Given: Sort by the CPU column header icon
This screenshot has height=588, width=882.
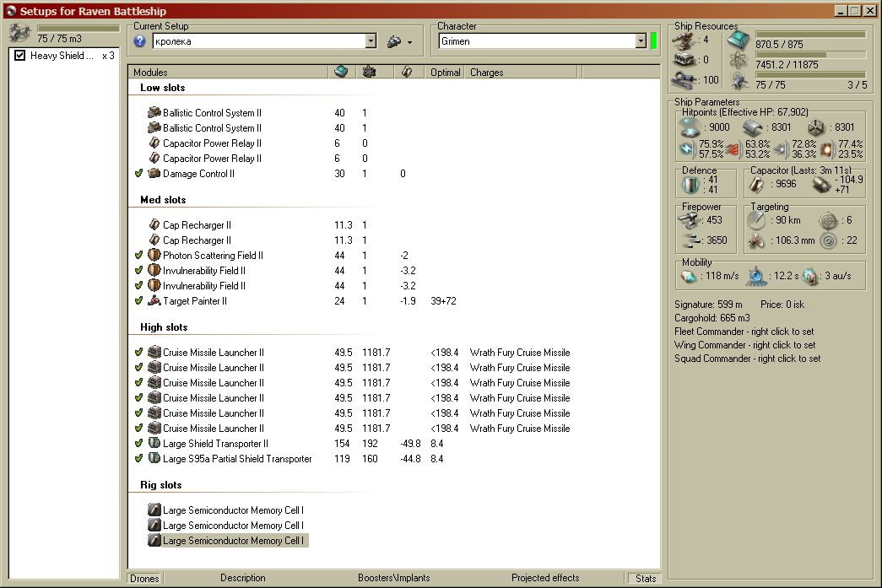Looking at the screenshot, I should 342,72.
